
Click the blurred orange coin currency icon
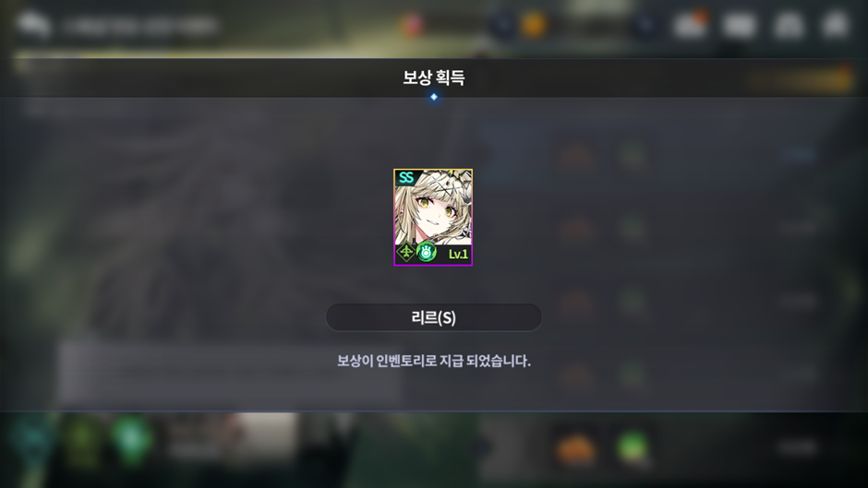pos(534,25)
